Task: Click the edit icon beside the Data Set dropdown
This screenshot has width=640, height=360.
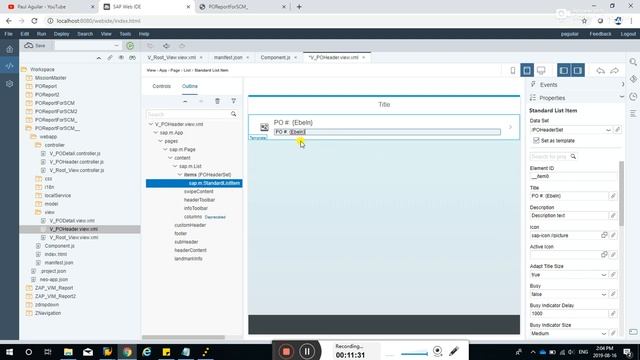Action: (618, 130)
